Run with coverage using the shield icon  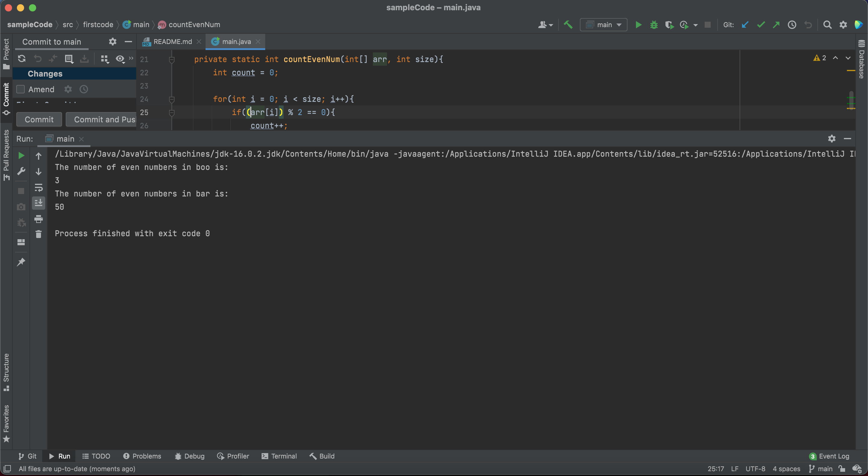[x=670, y=25]
